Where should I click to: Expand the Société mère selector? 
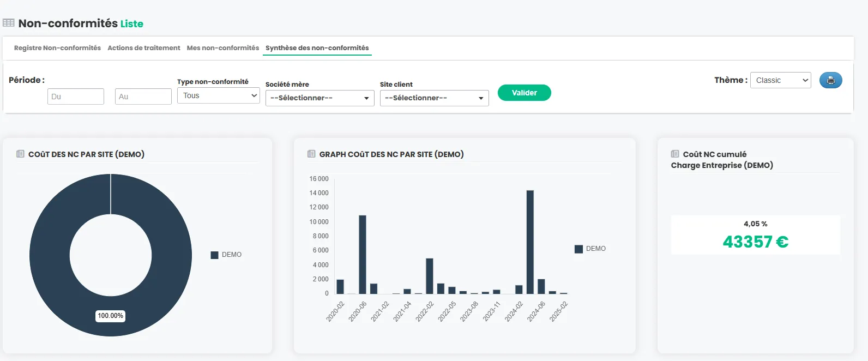click(320, 98)
